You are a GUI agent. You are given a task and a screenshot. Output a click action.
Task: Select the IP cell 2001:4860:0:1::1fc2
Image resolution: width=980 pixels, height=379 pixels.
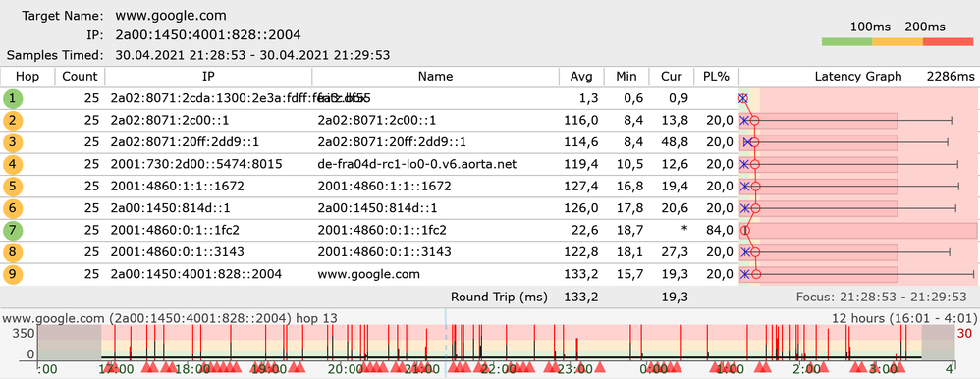(175, 230)
